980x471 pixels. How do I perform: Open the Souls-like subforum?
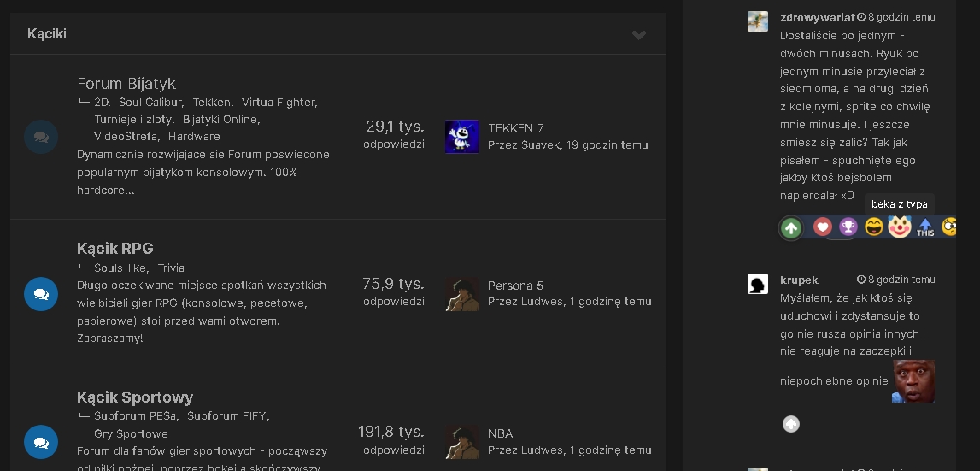[x=120, y=268]
